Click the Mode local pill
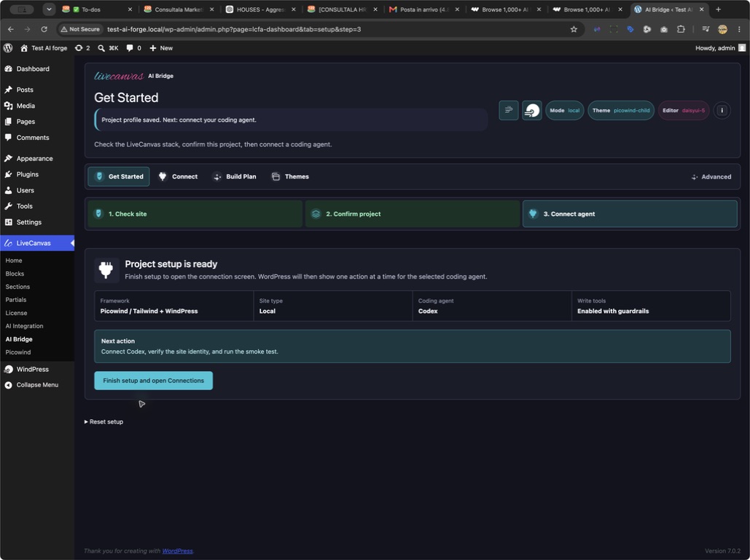Screen dimensions: 750x560 coord(564,110)
